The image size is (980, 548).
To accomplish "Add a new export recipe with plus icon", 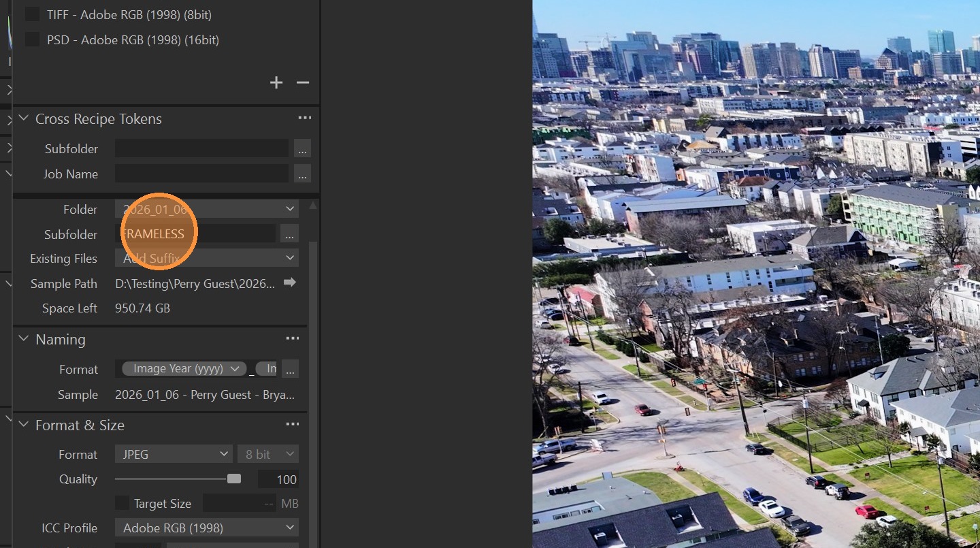I will coord(276,83).
